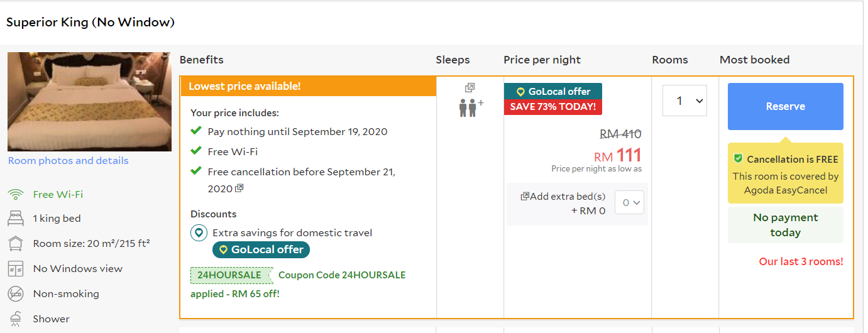The height and width of the screenshot is (333, 868).
Task: Click the domestic travel location pin icon
Action: point(199,233)
